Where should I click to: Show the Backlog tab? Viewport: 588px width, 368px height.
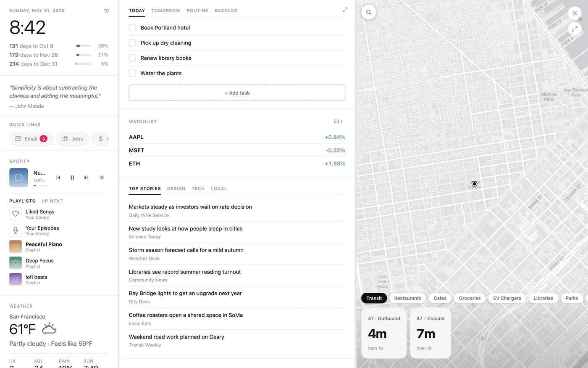click(x=226, y=11)
